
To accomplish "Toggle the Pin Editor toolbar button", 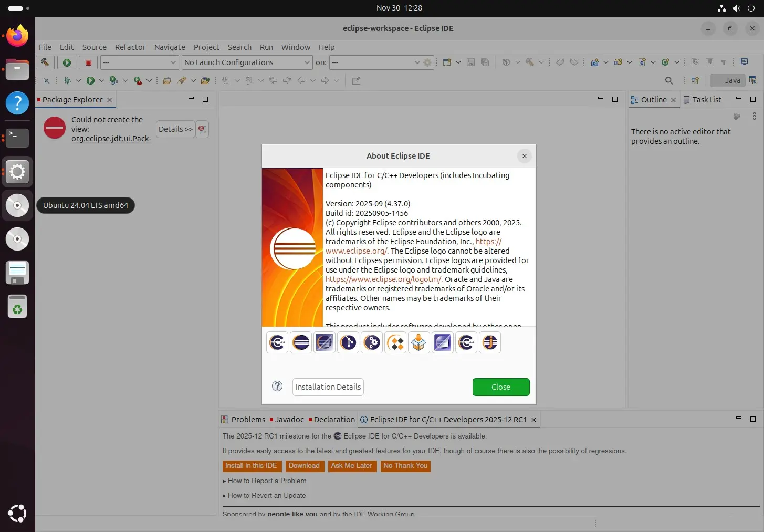I will [x=356, y=80].
